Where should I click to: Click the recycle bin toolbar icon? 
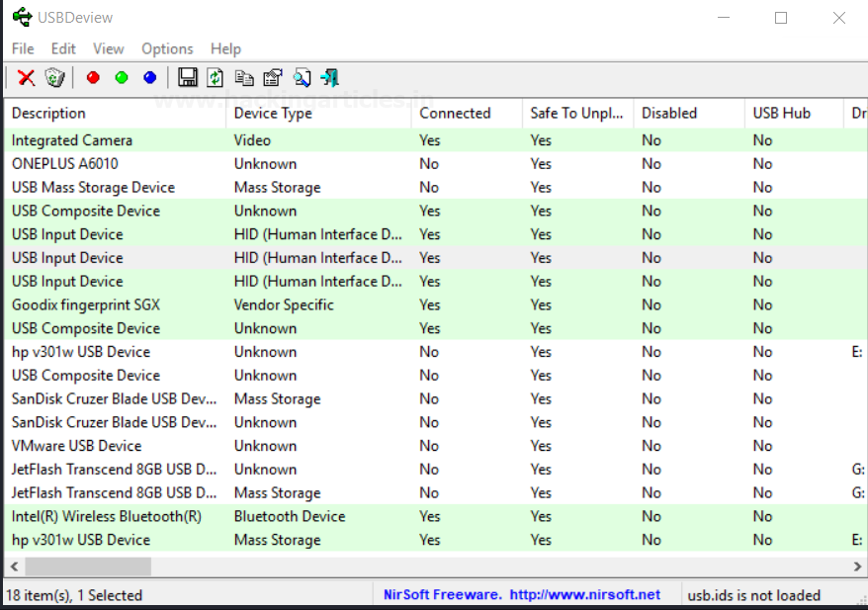tap(54, 77)
